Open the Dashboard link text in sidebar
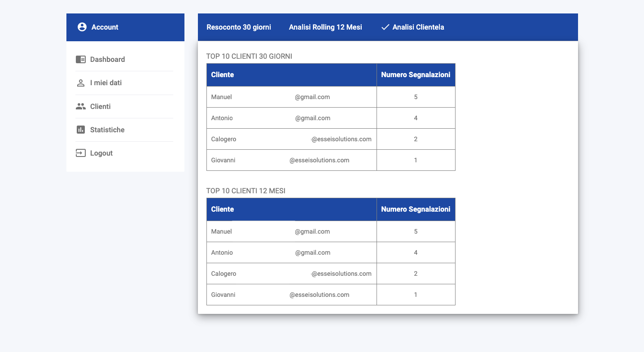 pyautogui.click(x=107, y=59)
